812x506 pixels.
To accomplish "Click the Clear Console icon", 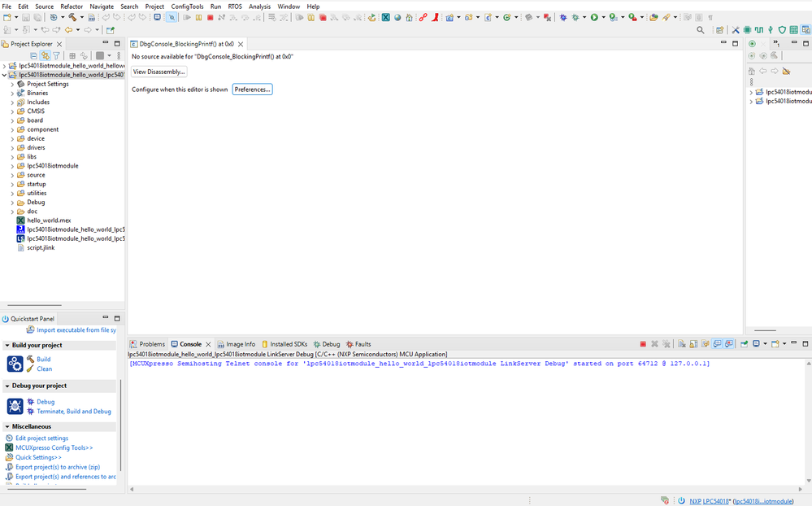I will 682,344.
